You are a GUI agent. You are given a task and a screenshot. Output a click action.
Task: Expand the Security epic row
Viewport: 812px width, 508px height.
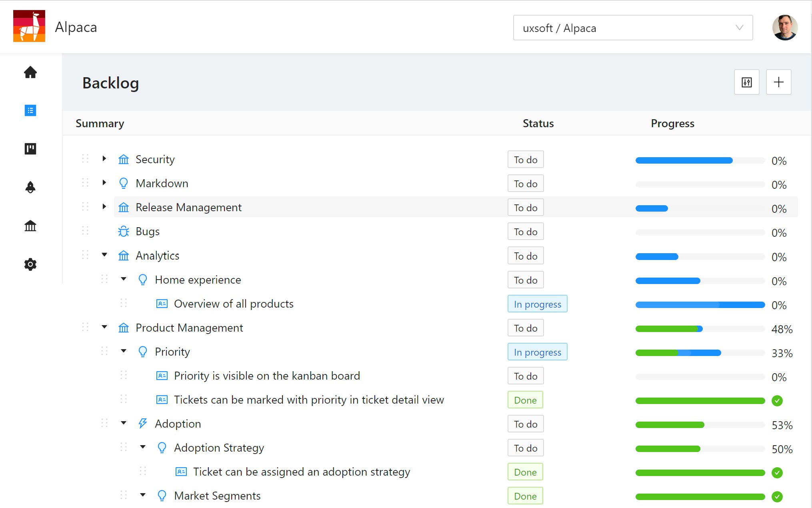(104, 159)
